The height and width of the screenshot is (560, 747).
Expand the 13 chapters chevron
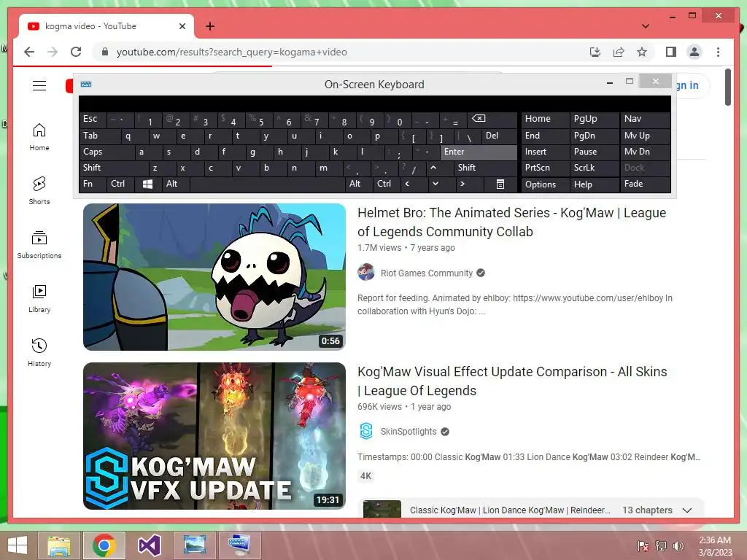pos(686,510)
